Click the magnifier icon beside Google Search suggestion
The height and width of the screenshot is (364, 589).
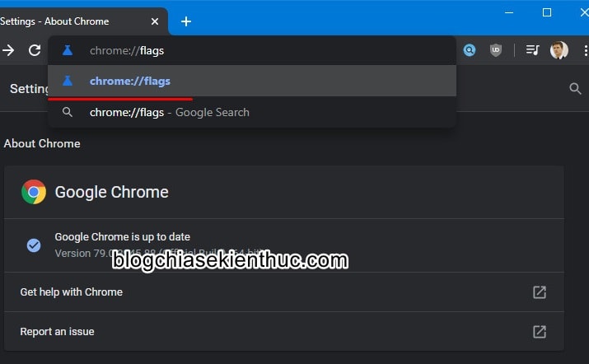coord(68,112)
